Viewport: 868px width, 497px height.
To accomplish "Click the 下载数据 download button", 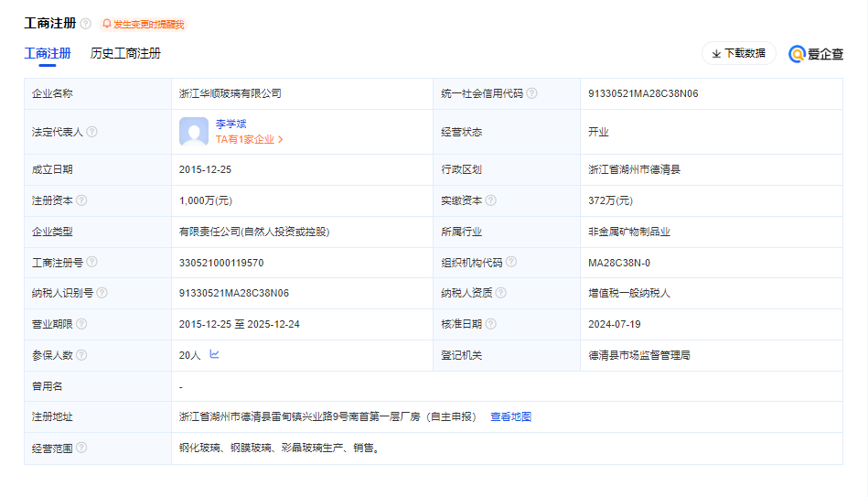I will point(738,54).
